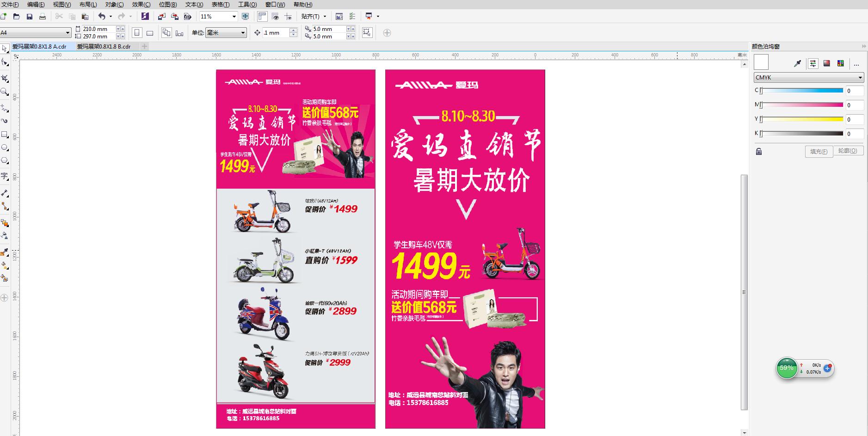Image resolution: width=868 pixels, height=436 pixels.
Task: Click the C cyan slider handle
Action: tap(761, 91)
